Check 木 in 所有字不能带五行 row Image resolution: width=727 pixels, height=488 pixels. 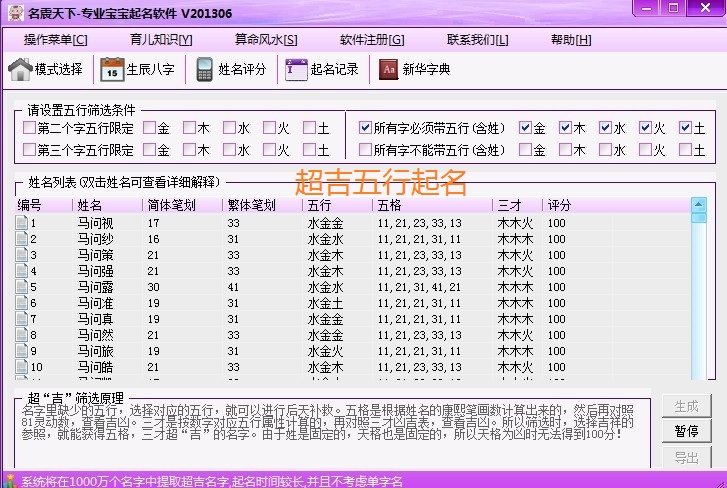[x=565, y=149]
